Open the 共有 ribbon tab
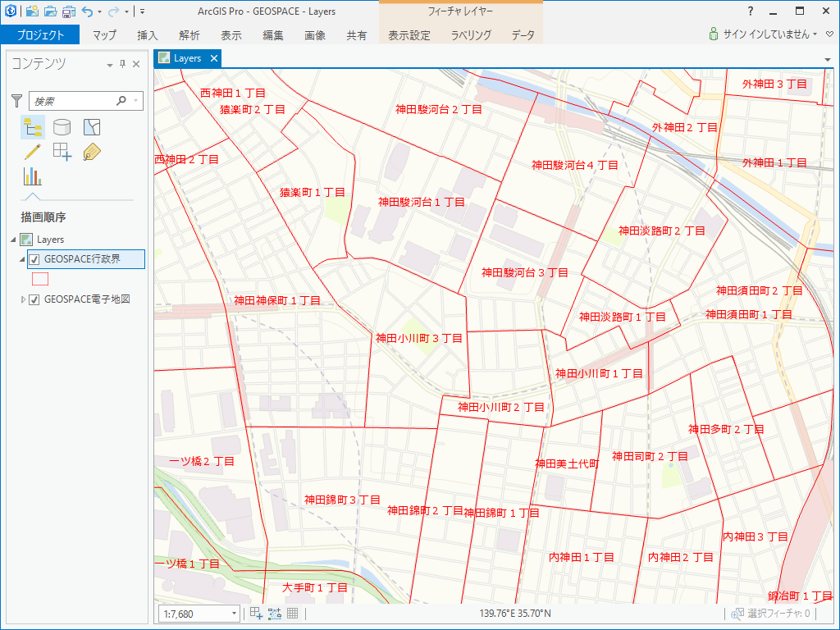Image resolution: width=840 pixels, height=630 pixels. 356,35
